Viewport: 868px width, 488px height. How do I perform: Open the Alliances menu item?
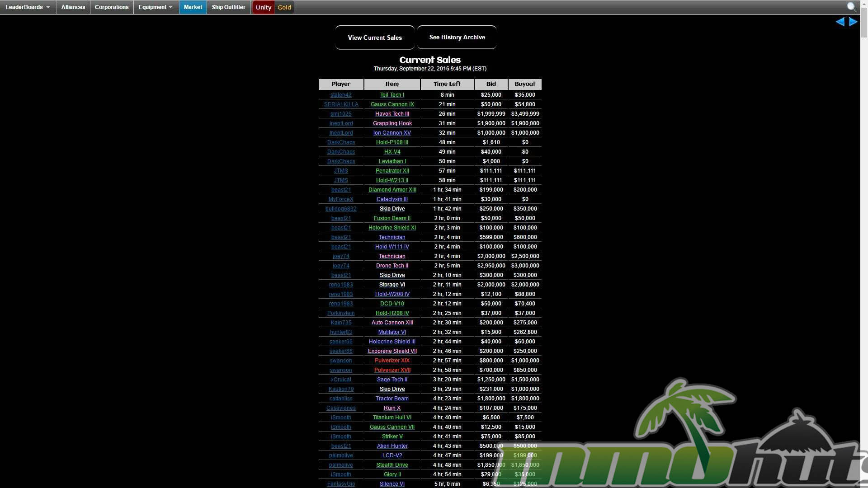[x=73, y=7]
